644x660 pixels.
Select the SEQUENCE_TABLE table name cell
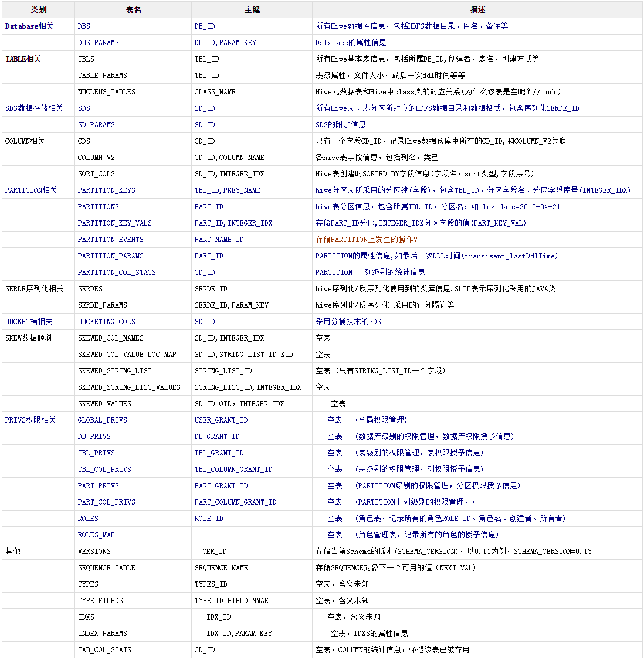pyautogui.click(x=106, y=568)
